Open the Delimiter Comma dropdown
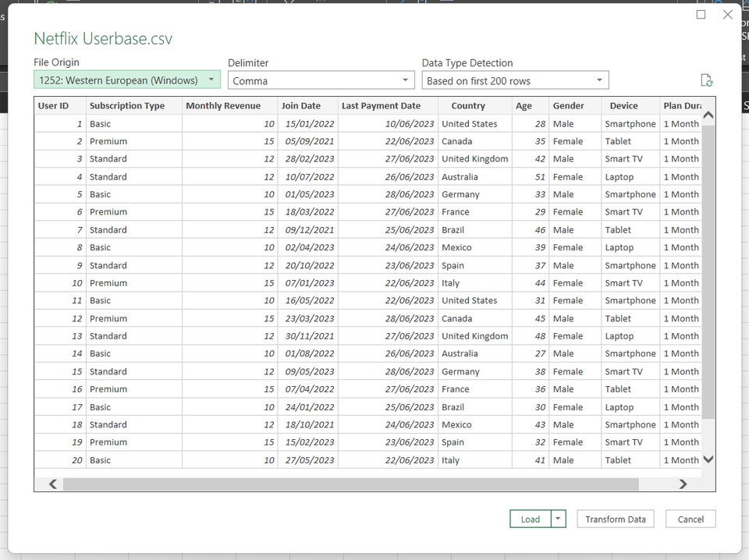749x560 pixels. pyautogui.click(x=321, y=80)
